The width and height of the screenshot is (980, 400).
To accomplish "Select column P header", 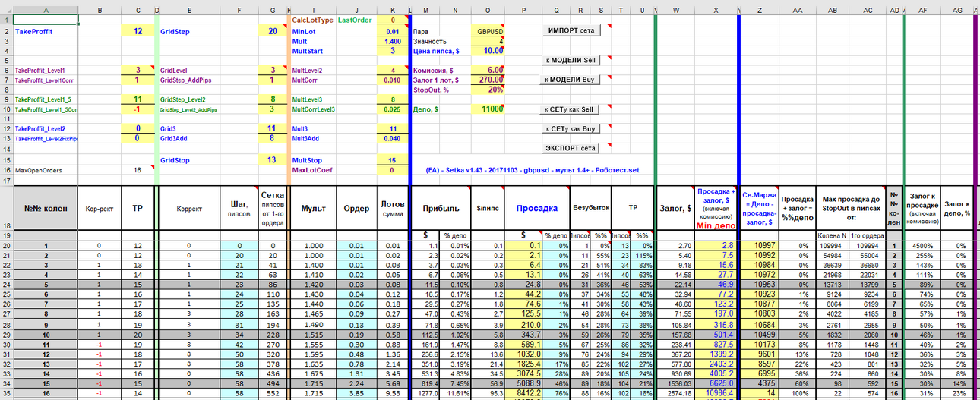I will (523, 10).
